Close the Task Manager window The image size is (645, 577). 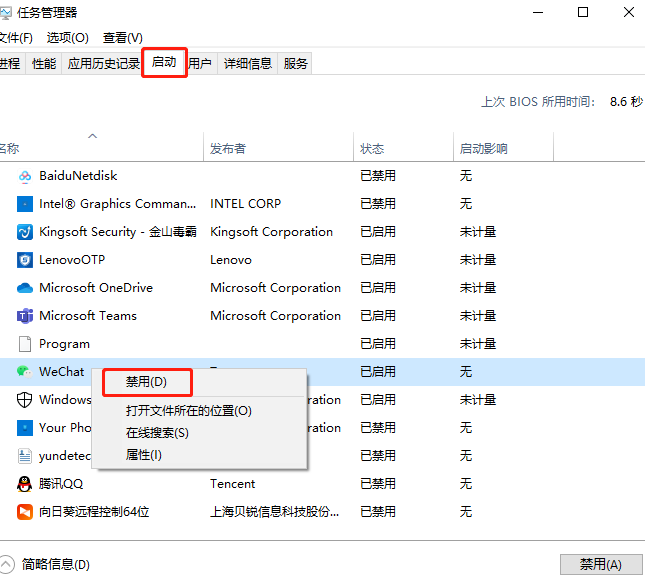(629, 12)
